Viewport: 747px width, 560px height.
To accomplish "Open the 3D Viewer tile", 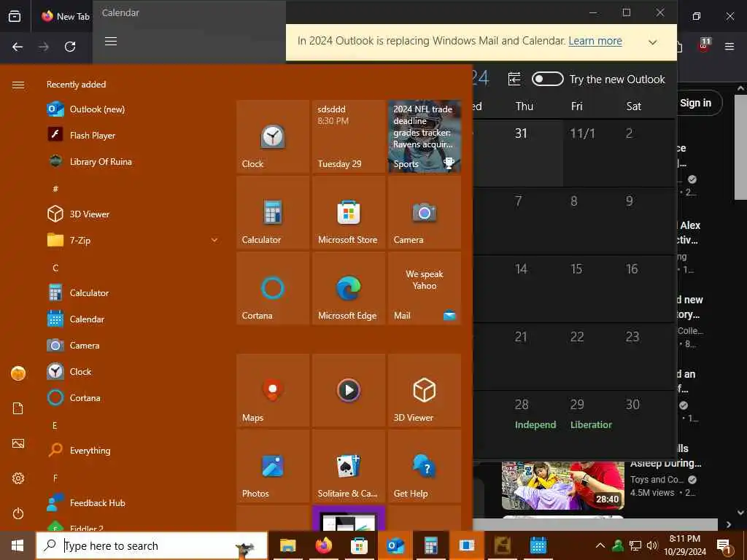I will tap(425, 390).
